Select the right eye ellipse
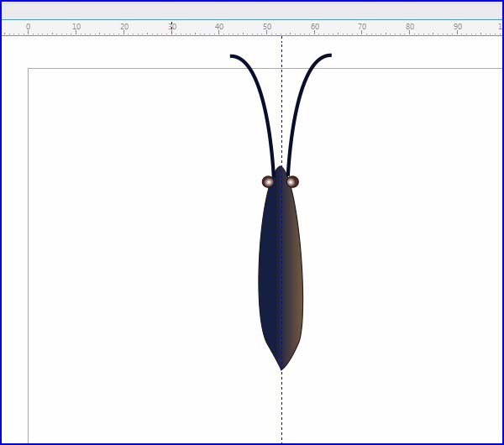 click(x=292, y=182)
